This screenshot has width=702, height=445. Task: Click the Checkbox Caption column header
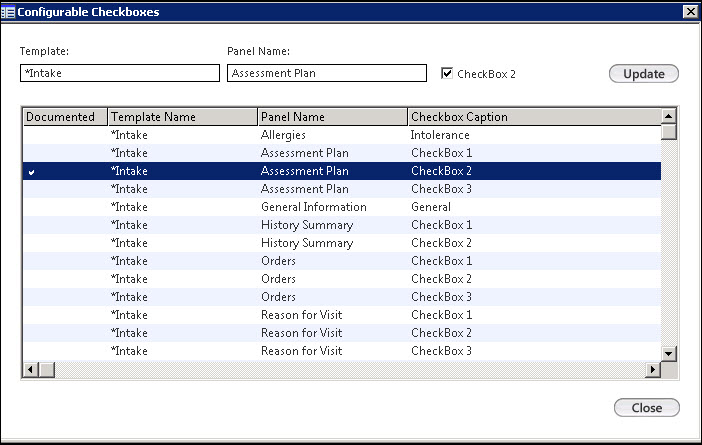tap(535, 117)
